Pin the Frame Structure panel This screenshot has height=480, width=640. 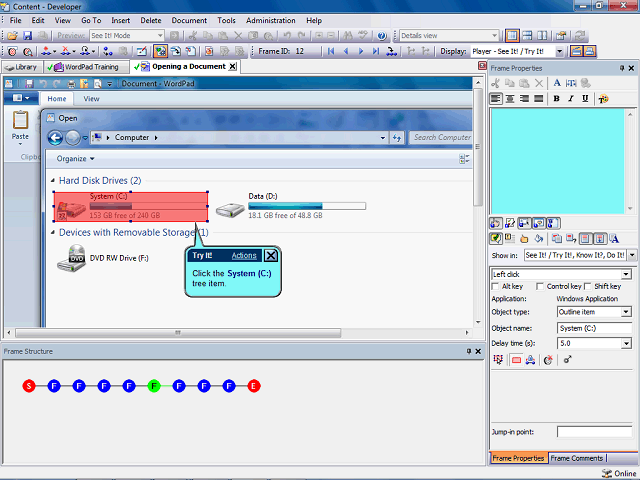(469, 351)
